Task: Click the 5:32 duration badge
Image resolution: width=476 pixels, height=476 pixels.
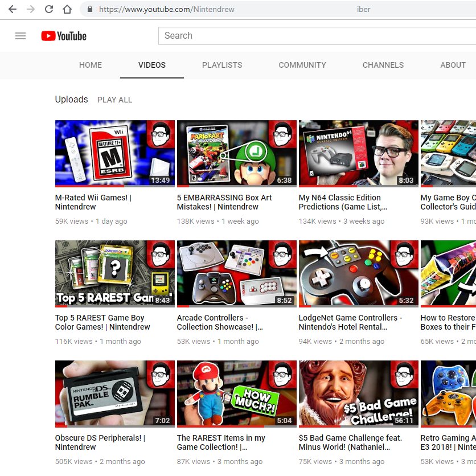Action: click(x=406, y=301)
